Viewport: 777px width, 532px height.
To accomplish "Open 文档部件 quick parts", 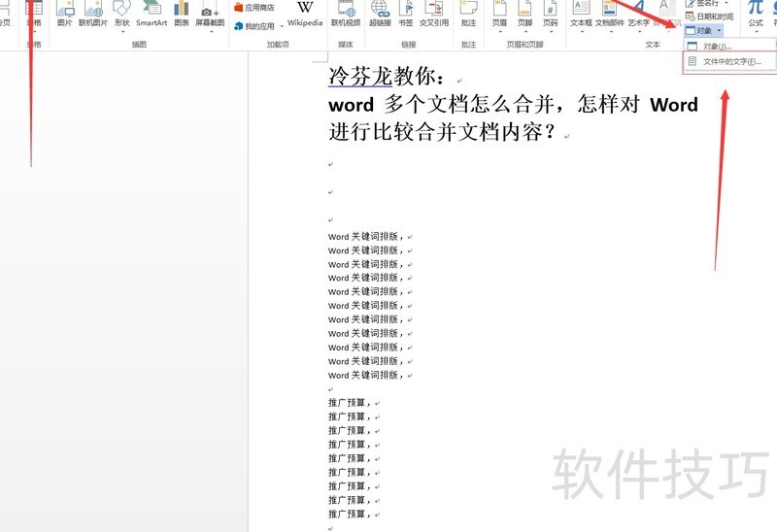I will click(610, 15).
